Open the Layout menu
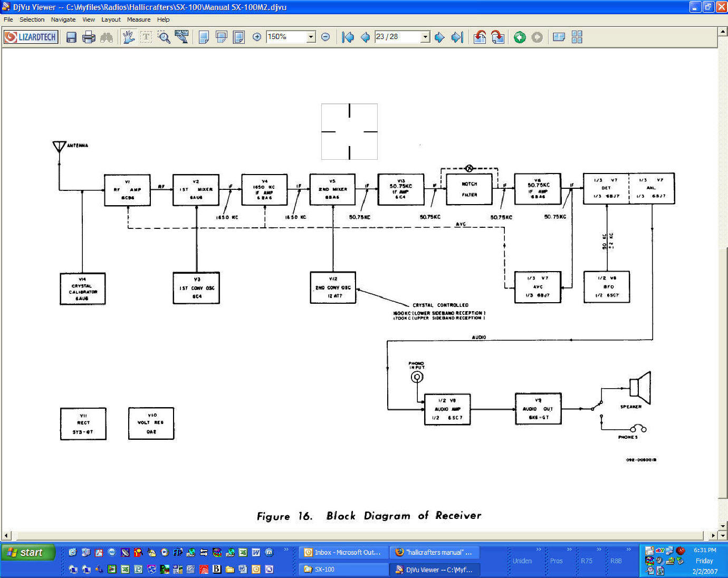This screenshot has width=728, height=578. point(111,20)
